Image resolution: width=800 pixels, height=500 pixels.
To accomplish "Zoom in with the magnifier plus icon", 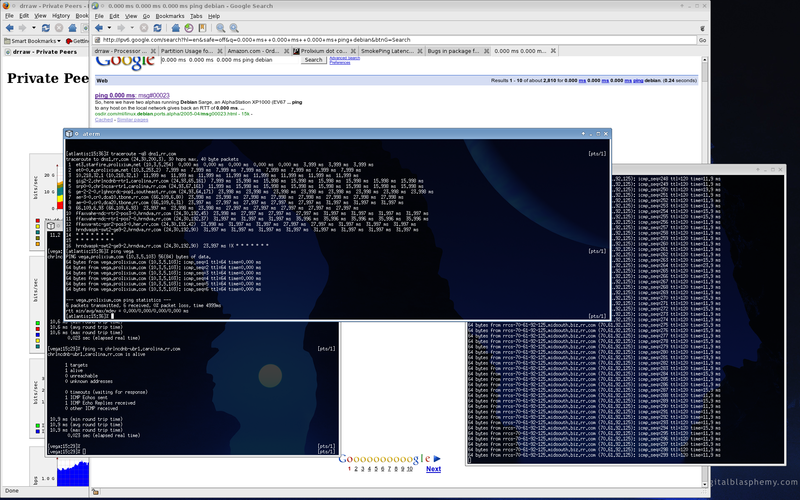I will click(x=234, y=28).
